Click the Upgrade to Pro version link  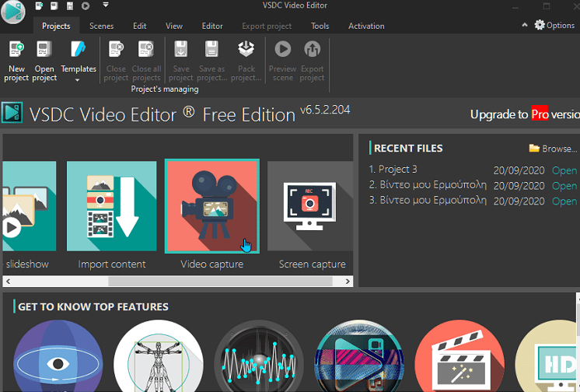point(525,114)
